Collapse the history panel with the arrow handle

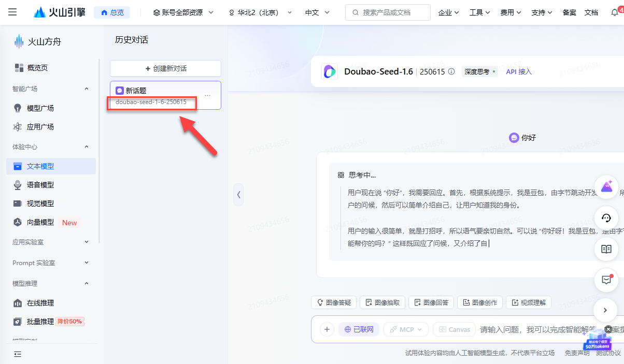pyautogui.click(x=238, y=195)
